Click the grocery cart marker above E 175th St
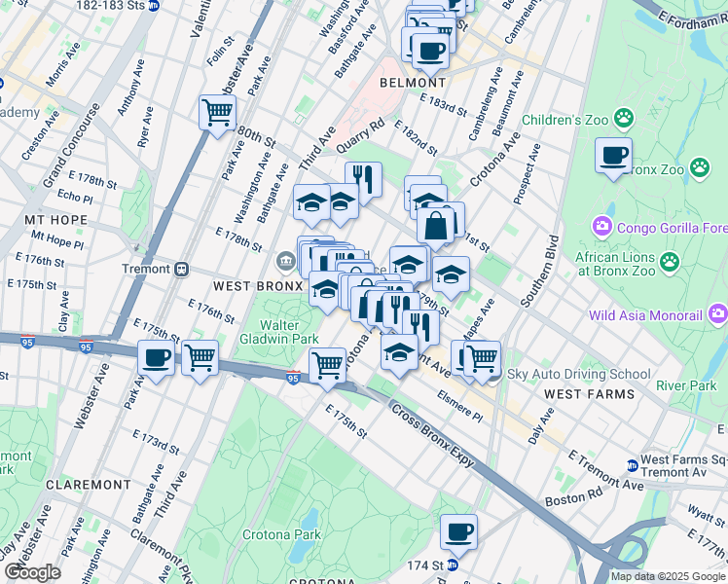The width and height of the screenshot is (728, 584). point(328,365)
